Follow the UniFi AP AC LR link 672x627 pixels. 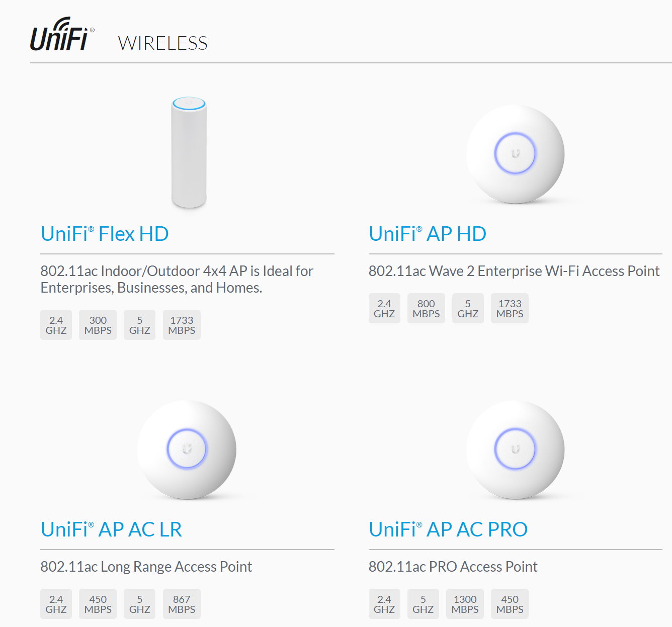pyautogui.click(x=111, y=529)
